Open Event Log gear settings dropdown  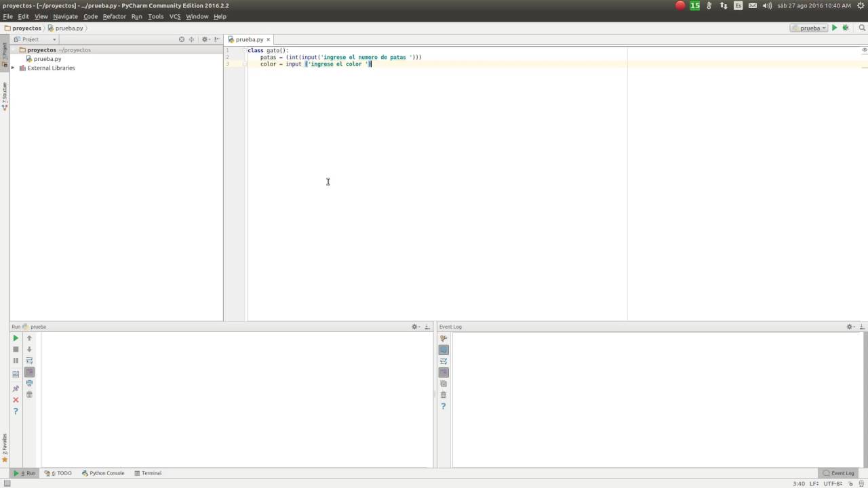(850, 327)
